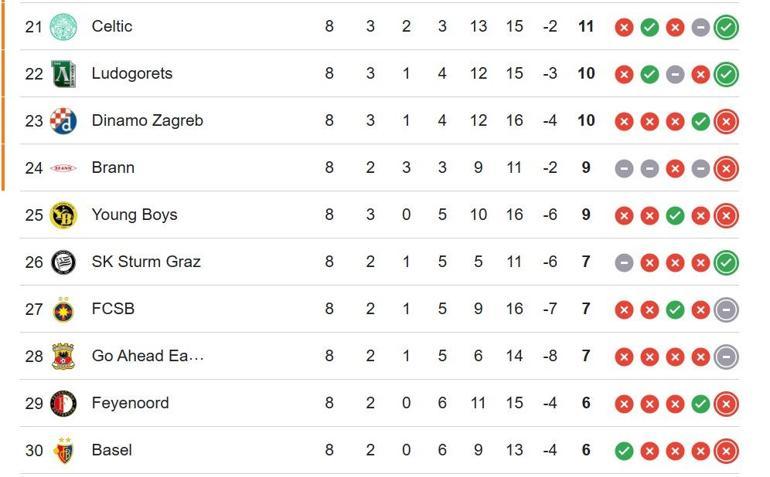Click the SK Sturm Graz crest

[63, 262]
